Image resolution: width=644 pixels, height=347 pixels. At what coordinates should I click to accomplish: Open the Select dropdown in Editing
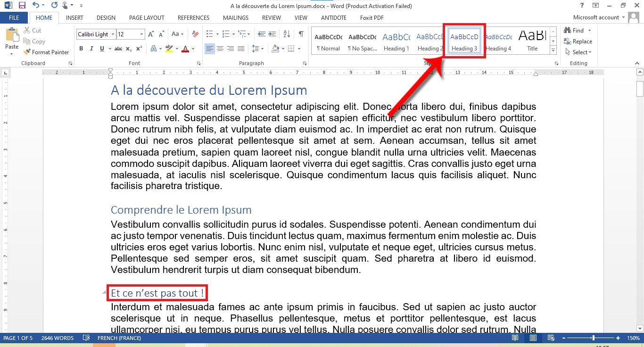pyautogui.click(x=578, y=52)
